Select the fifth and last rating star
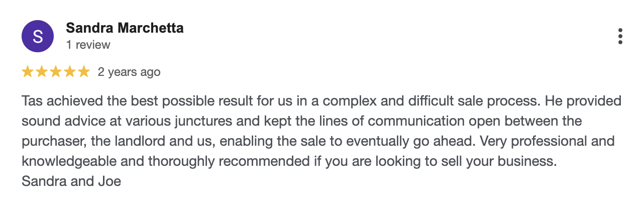The image size is (644, 204). 84,72
